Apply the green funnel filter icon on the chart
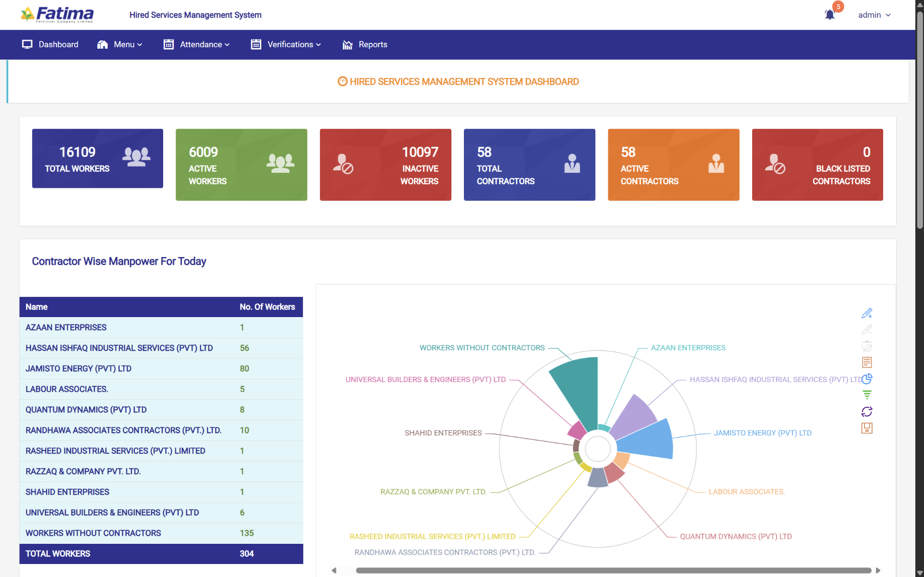This screenshot has width=924, height=577. click(x=867, y=395)
